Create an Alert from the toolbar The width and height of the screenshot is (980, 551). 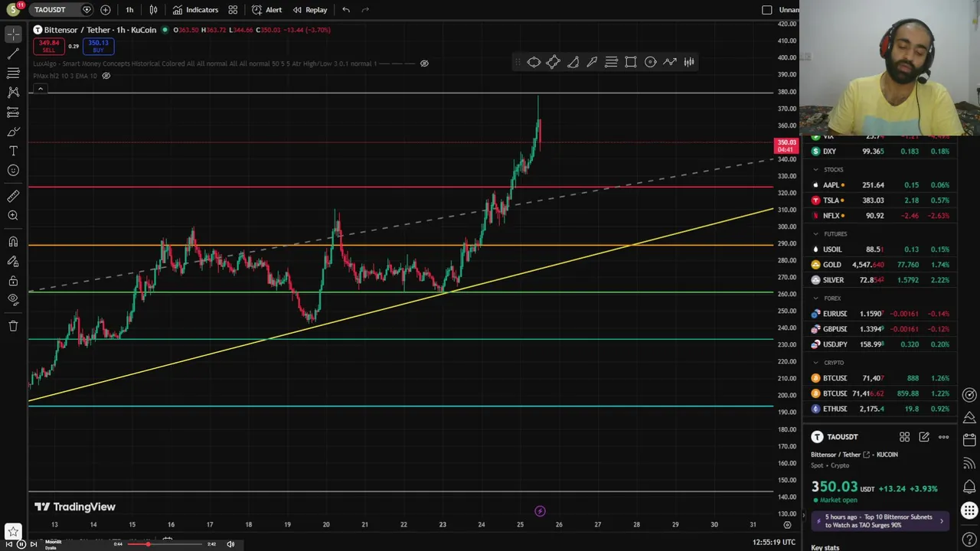pyautogui.click(x=266, y=10)
